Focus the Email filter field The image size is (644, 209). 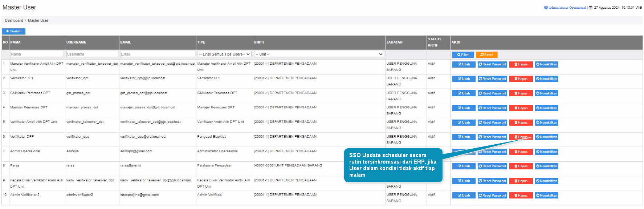(x=158, y=54)
